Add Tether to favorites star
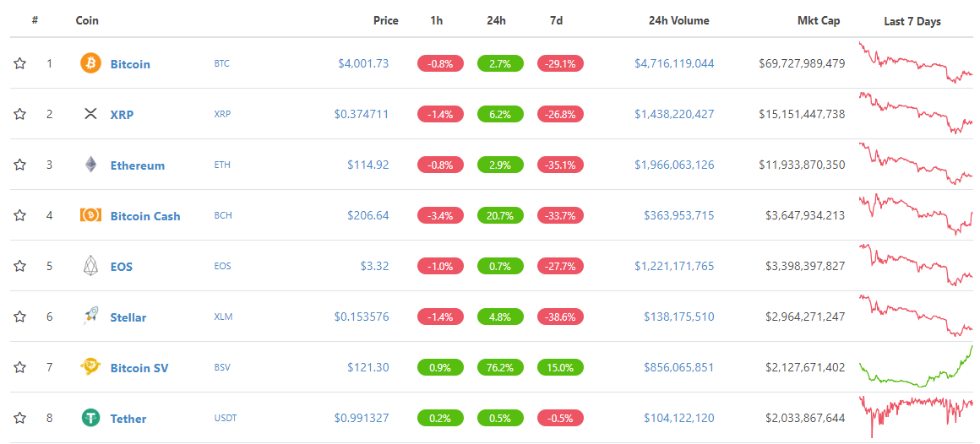Image resolution: width=980 pixels, height=444 pixels. click(x=20, y=418)
